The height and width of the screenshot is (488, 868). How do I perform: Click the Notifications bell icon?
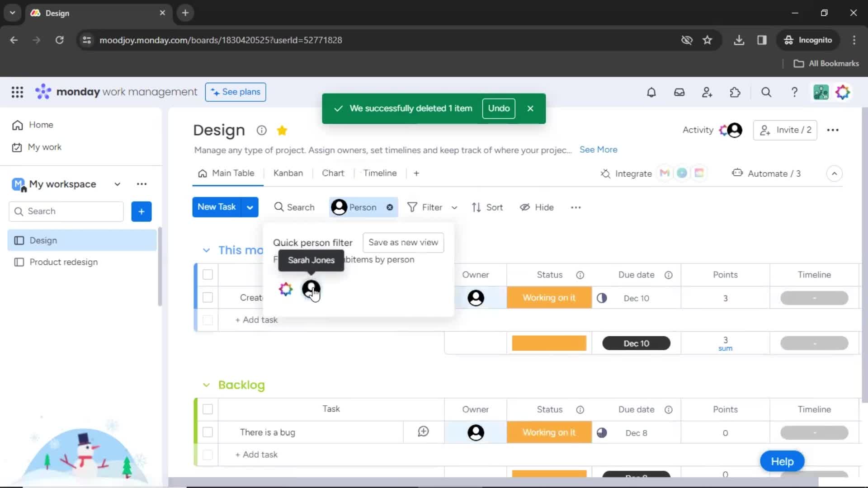pyautogui.click(x=651, y=92)
